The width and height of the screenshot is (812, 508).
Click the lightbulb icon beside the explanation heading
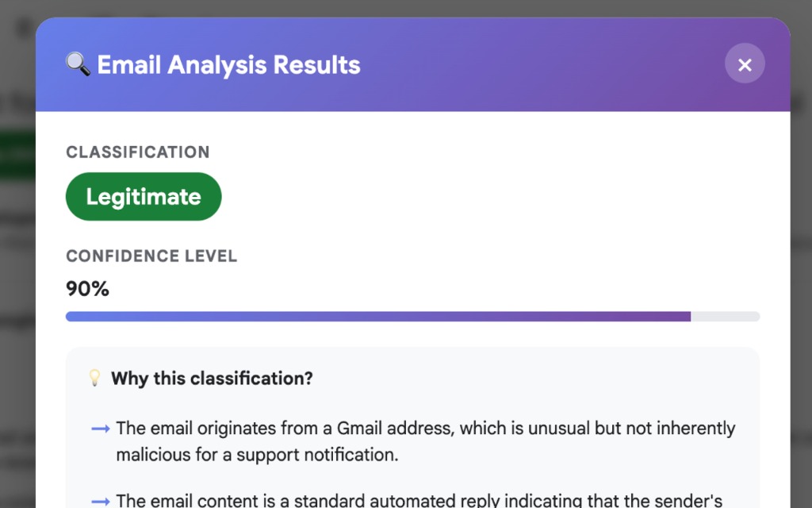tap(95, 379)
